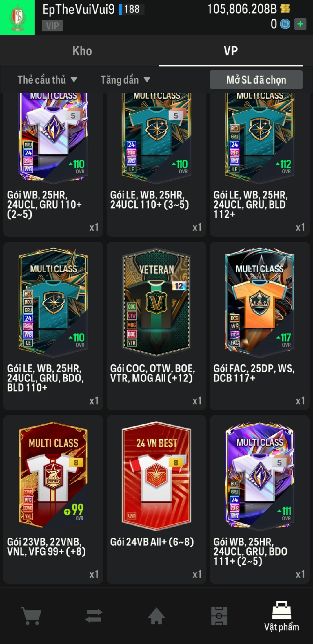Select the Veteran COC, OTW, BOE pack
This screenshot has height=644, width=313.
[x=156, y=326]
